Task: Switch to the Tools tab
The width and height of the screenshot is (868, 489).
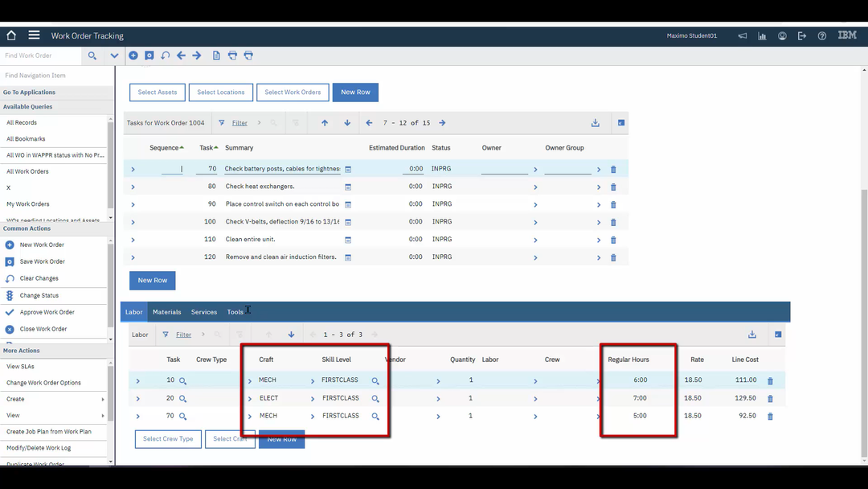Action: pyautogui.click(x=235, y=312)
